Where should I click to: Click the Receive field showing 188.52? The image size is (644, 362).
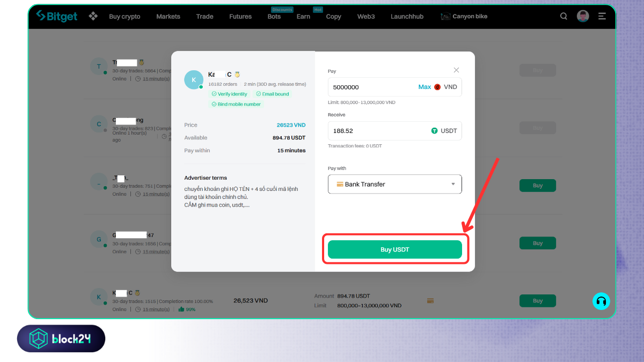click(x=394, y=131)
